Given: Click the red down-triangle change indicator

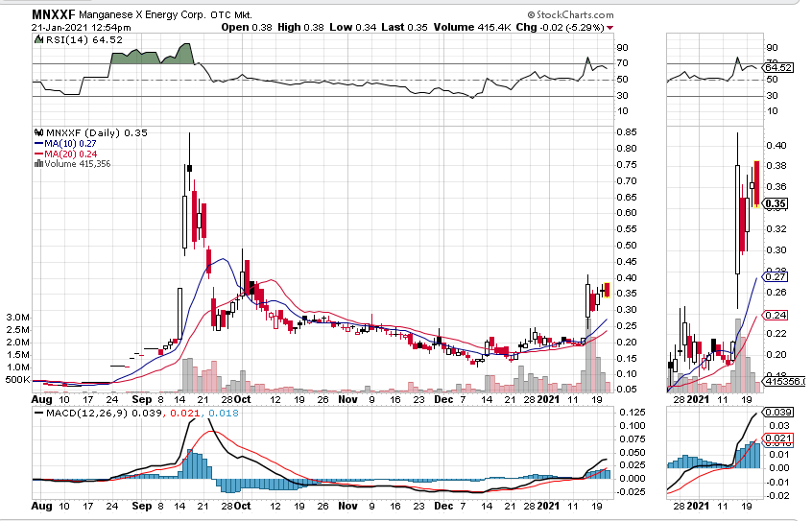Looking at the screenshot, I should coord(610,28).
